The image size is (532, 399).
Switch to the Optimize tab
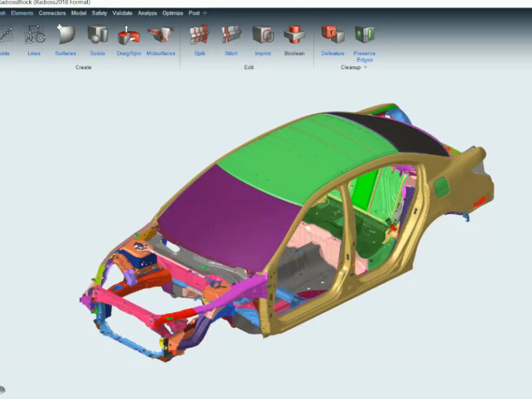pyautogui.click(x=173, y=13)
